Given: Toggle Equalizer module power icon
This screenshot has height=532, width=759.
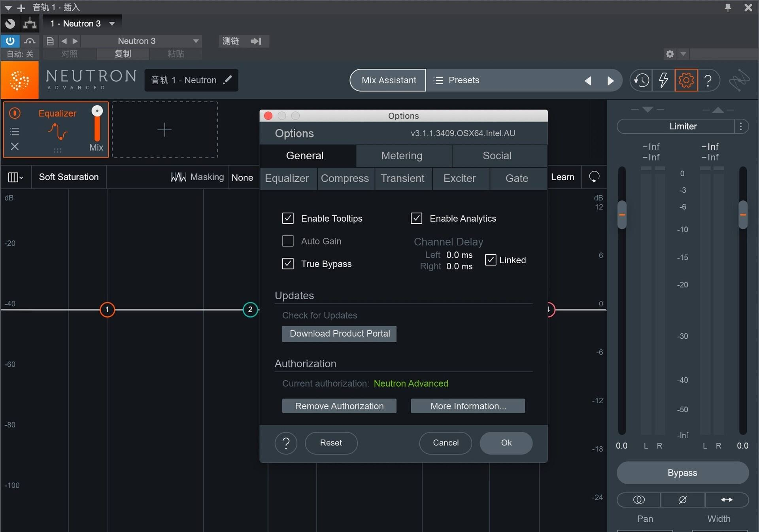Looking at the screenshot, I should [15, 113].
